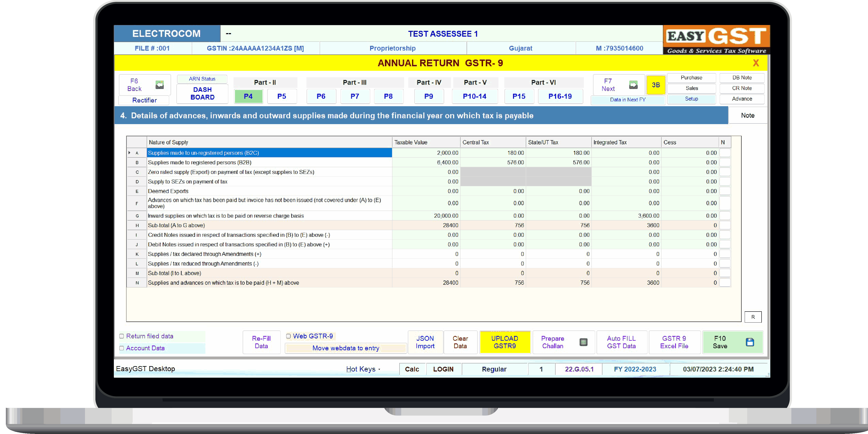The width and height of the screenshot is (868, 434).
Task: Click the N checkbox cell for row B
Action: 724,162
